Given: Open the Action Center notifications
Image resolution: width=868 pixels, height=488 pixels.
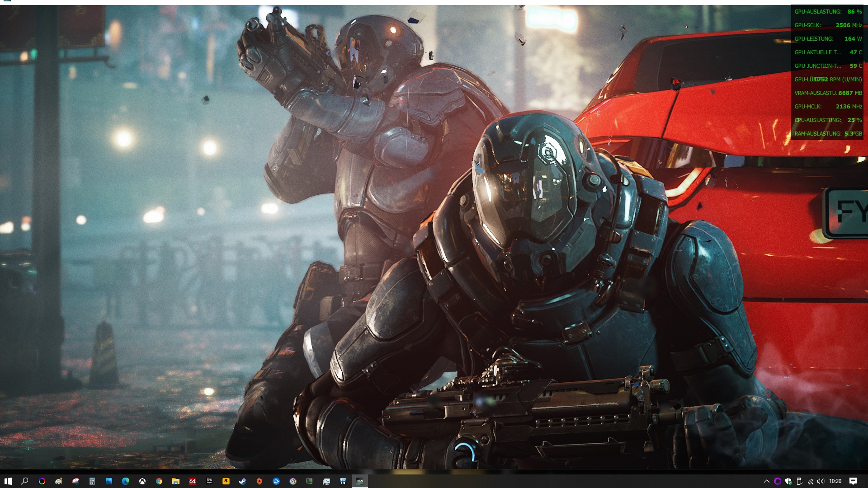Looking at the screenshot, I should coord(853,481).
